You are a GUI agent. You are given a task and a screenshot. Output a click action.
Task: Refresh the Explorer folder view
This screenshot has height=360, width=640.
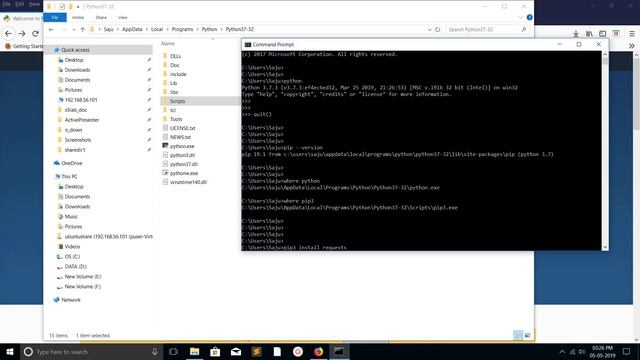pos(437,29)
